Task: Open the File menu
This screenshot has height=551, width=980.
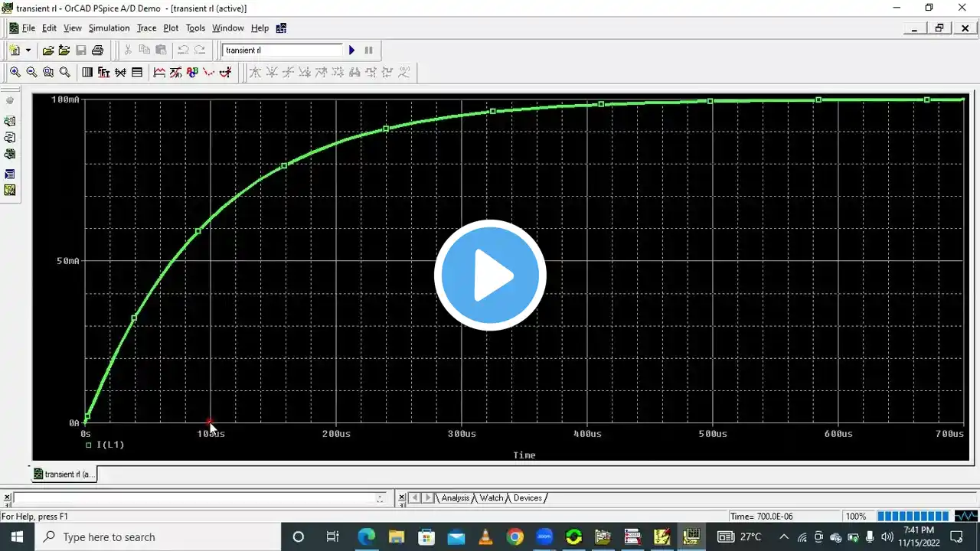Action: 28,28
